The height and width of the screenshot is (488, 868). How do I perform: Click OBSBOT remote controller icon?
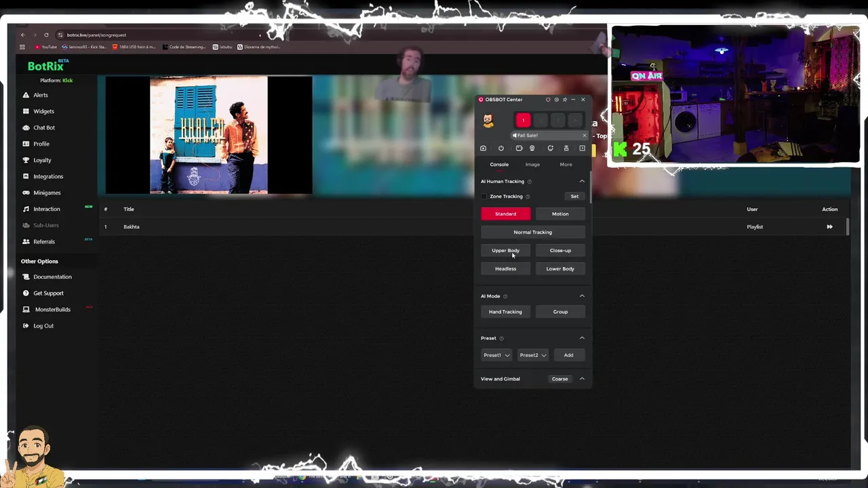566,148
